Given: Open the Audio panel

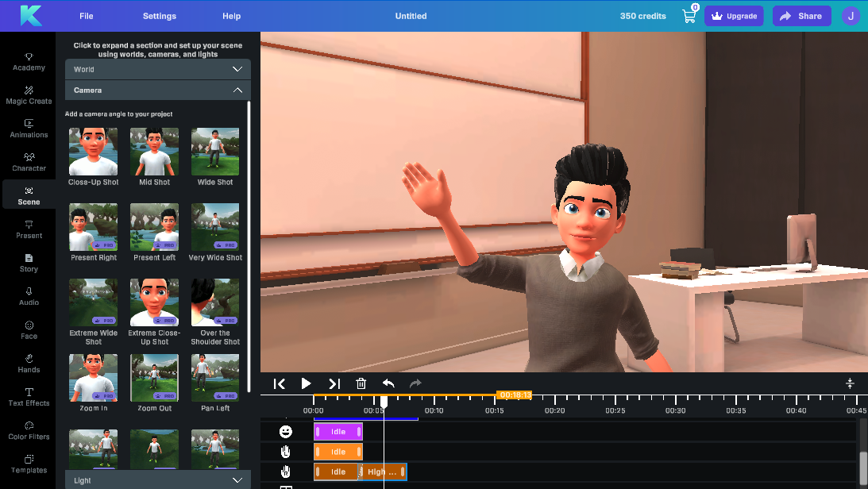Looking at the screenshot, I should pos(29,295).
